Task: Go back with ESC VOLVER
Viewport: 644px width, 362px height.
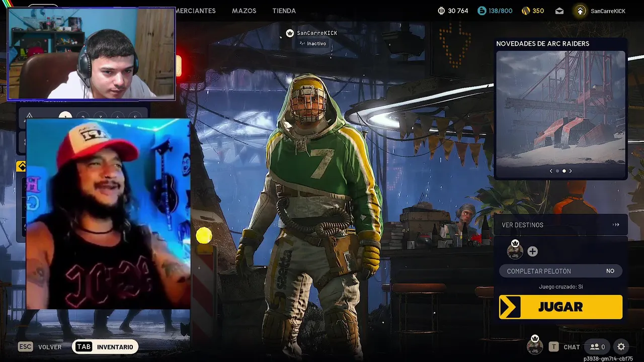Action: tap(40, 346)
